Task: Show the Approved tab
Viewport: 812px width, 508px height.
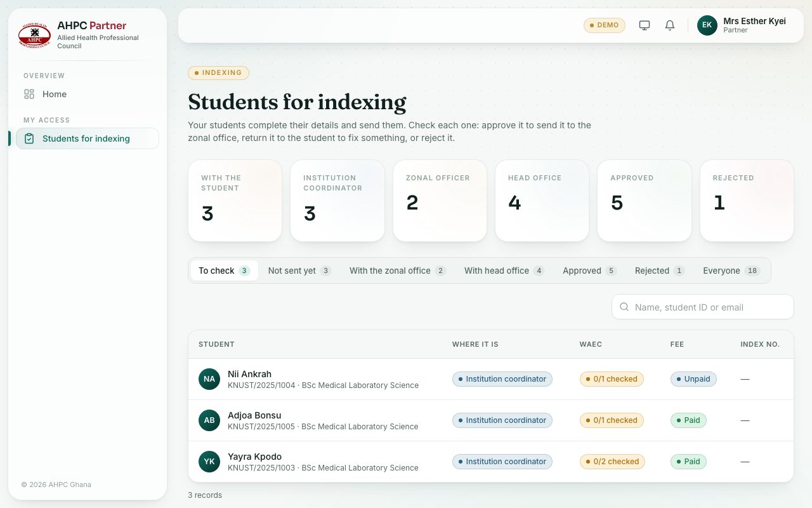Action: point(590,271)
